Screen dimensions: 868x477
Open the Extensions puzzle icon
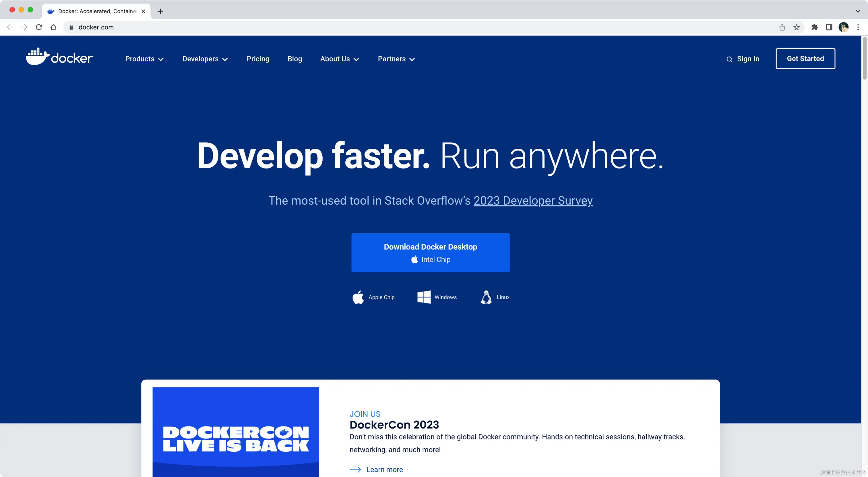tap(814, 27)
